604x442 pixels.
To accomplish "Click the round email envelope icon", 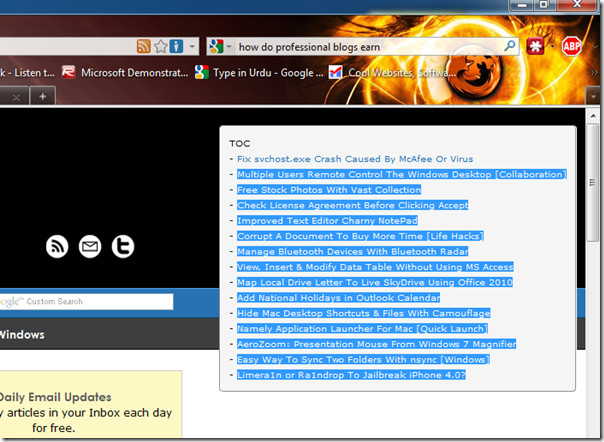I will 90,246.
